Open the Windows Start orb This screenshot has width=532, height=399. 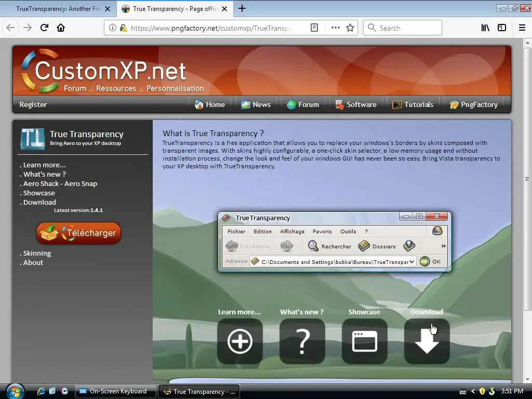(14, 392)
